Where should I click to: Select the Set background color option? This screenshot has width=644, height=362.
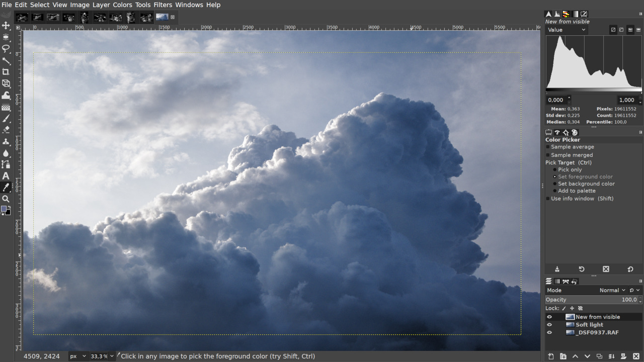(554, 184)
